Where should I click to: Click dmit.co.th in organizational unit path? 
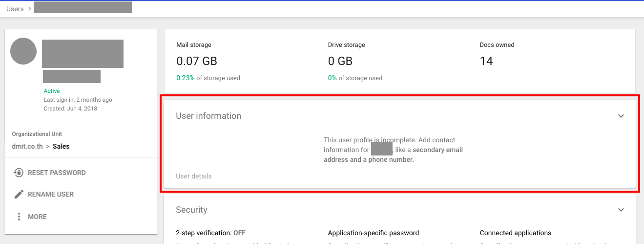coord(27,146)
